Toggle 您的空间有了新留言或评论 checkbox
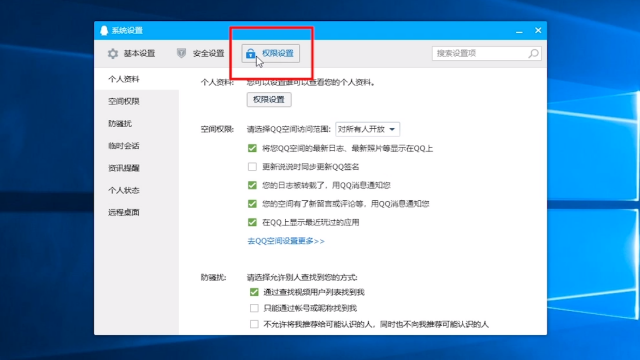 252,204
